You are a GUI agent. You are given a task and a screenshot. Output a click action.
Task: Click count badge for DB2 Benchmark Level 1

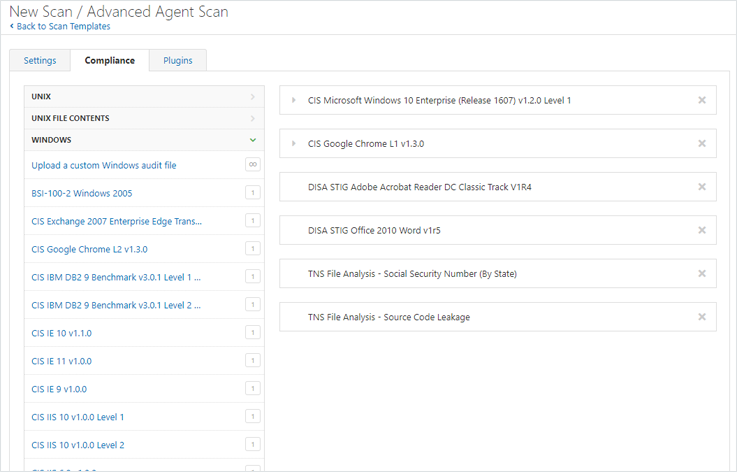click(x=253, y=276)
